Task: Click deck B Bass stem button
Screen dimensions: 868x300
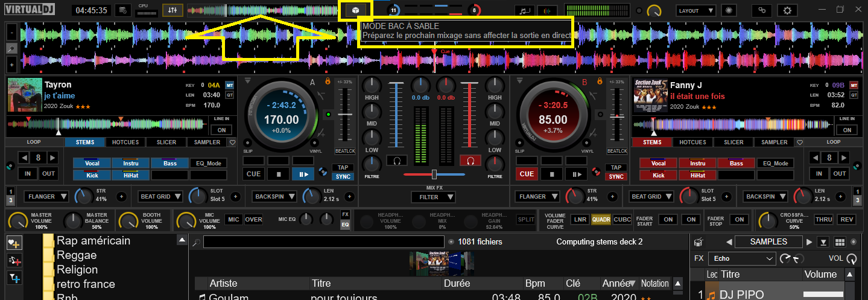Action: point(736,163)
